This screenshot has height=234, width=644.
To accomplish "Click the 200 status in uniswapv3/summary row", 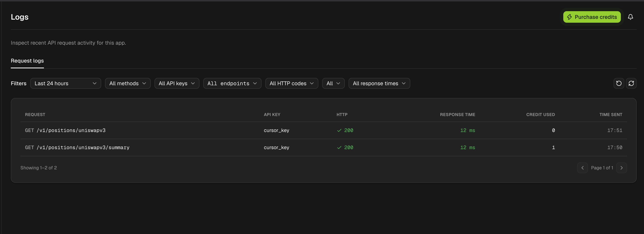I will [345, 148].
